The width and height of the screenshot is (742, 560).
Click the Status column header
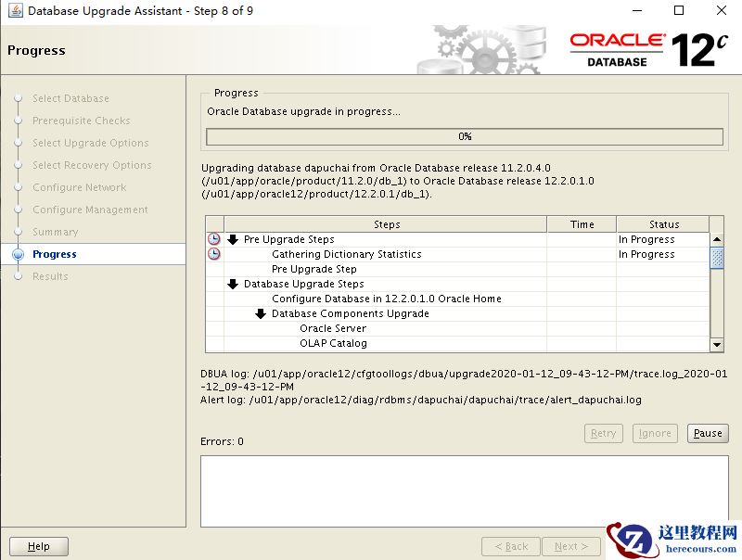click(x=663, y=224)
